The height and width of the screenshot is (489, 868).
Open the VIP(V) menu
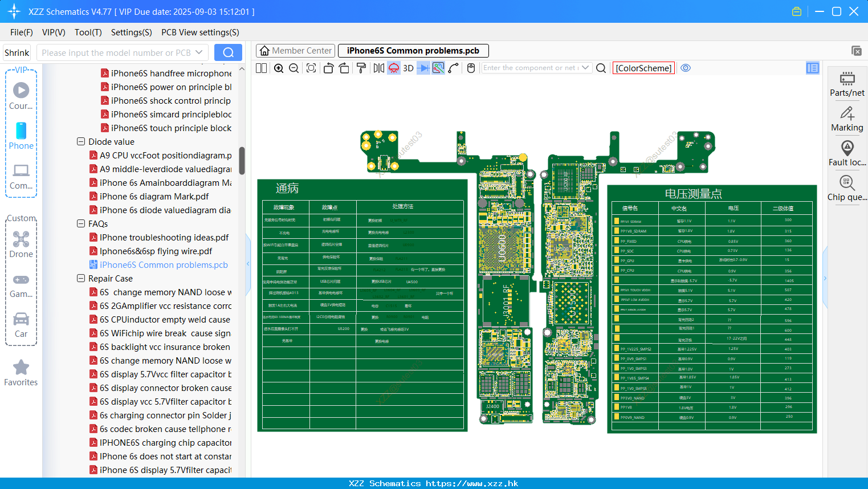[54, 32]
